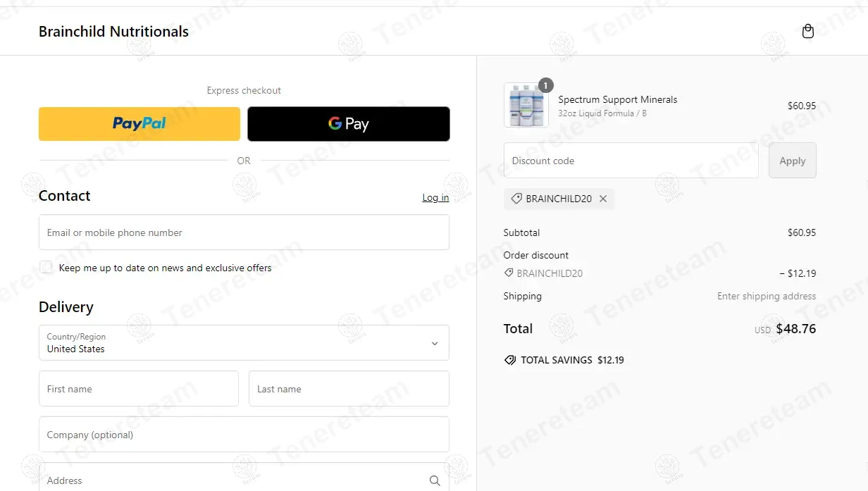
Task: Click the 32oz Liquid Formula / B variant text
Action: click(x=602, y=113)
